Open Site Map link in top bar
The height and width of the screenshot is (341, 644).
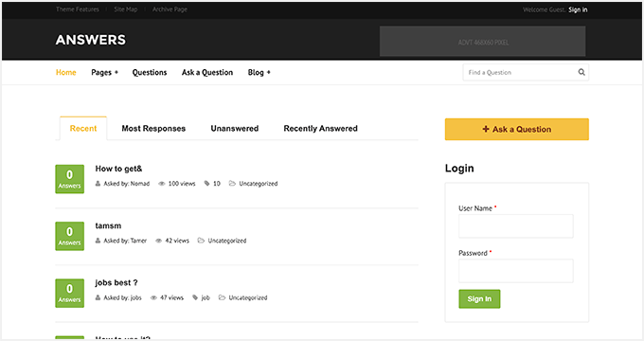pos(126,9)
